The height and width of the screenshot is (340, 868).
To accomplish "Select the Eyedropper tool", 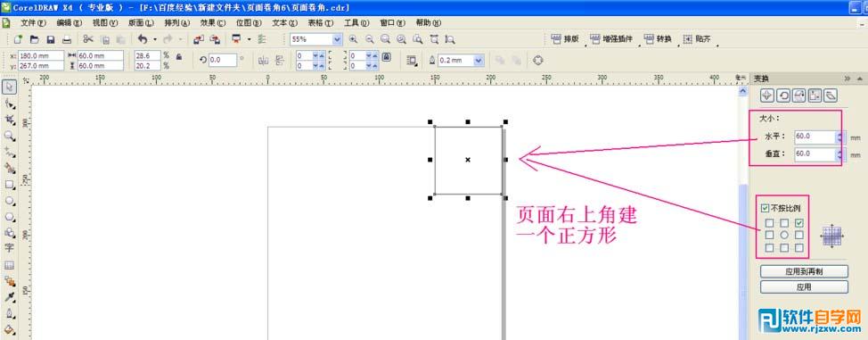I will [10, 297].
